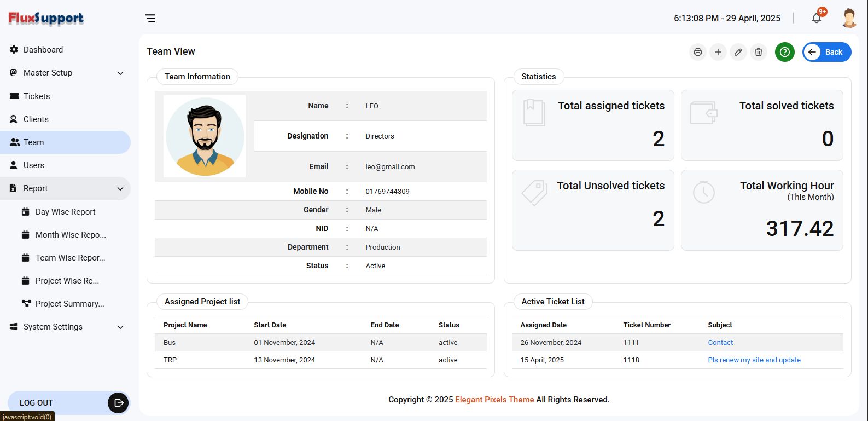
Task: Click LEO's profile picture thumbnail
Action: [x=205, y=136]
